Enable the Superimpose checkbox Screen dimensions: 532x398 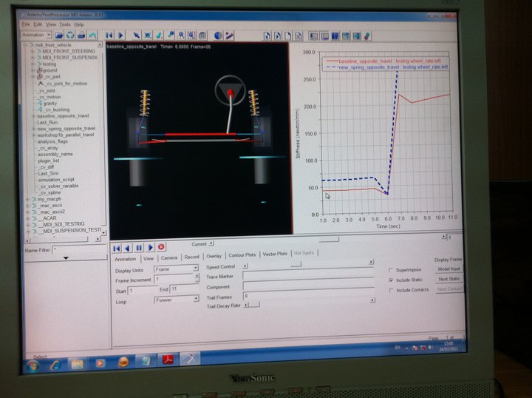pyautogui.click(x=391, y=270)
